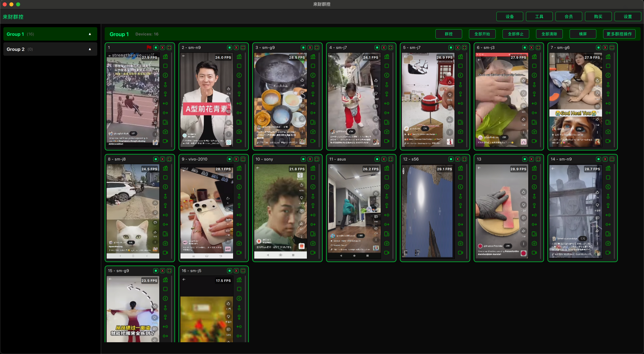The image size is (644, 354).
Task: Expand the Group 2 sidebar arrow
Action: pos(90,49)
